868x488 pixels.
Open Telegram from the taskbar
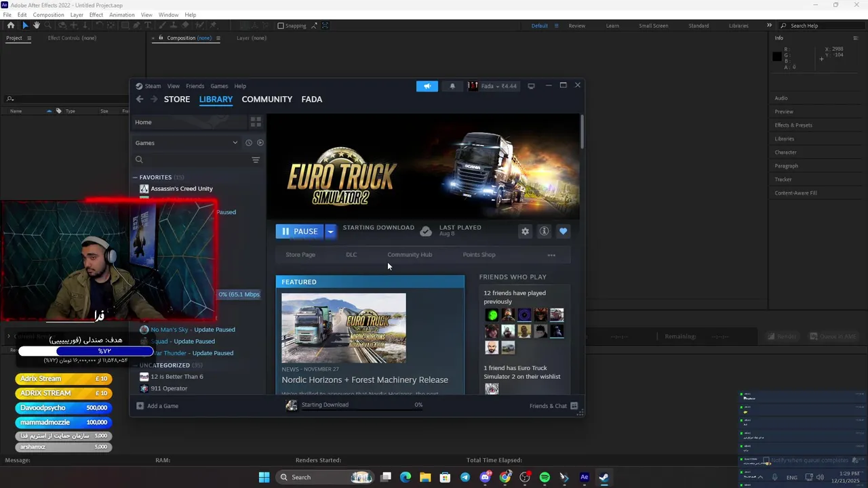(465, 477)
